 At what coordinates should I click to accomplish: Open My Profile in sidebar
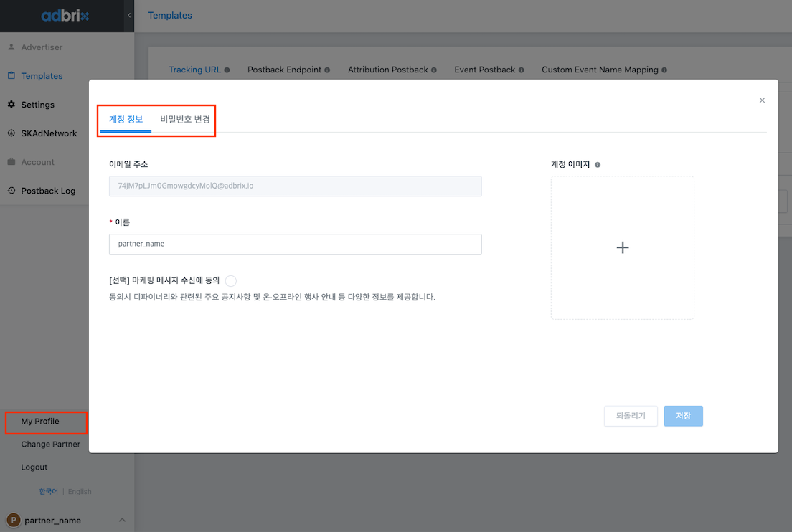40,422
